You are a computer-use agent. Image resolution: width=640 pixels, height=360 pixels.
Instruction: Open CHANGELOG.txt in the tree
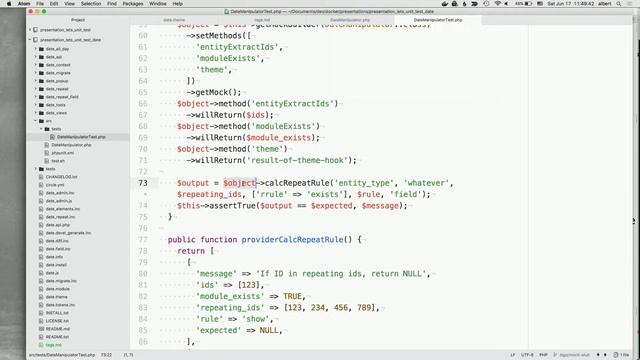tap(61, 177)
